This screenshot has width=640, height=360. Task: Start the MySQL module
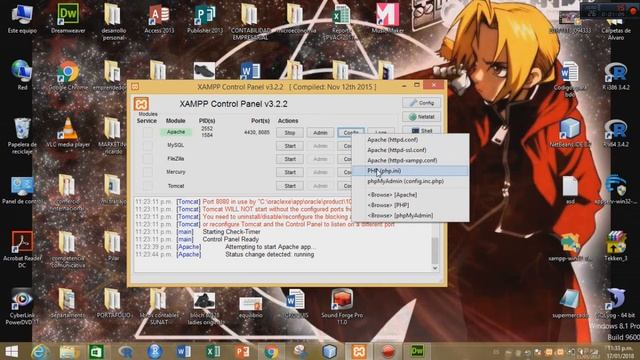[x=290, y=146]
